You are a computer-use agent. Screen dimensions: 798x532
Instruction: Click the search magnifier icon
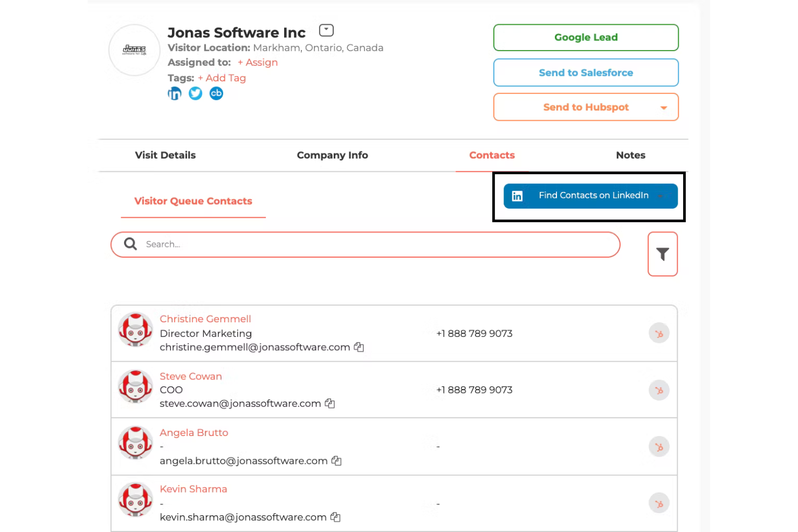[x=130, y=244]
